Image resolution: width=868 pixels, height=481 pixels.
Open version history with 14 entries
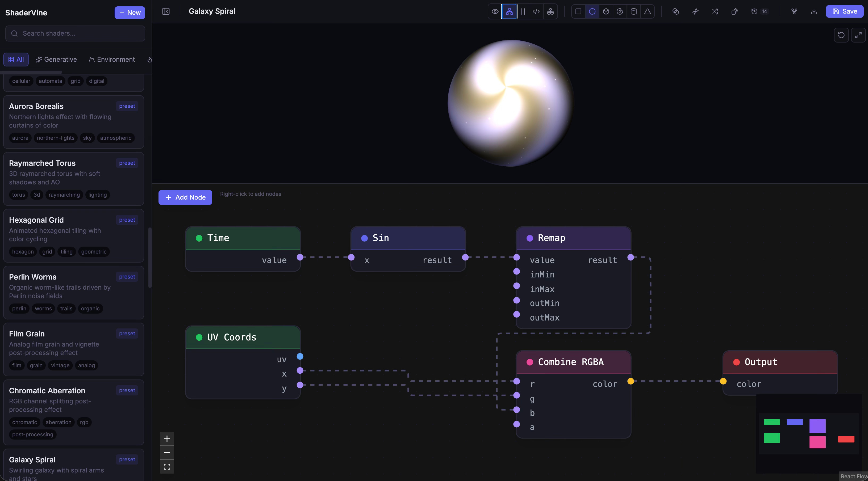pyautogui.click(x=759, y=11)
